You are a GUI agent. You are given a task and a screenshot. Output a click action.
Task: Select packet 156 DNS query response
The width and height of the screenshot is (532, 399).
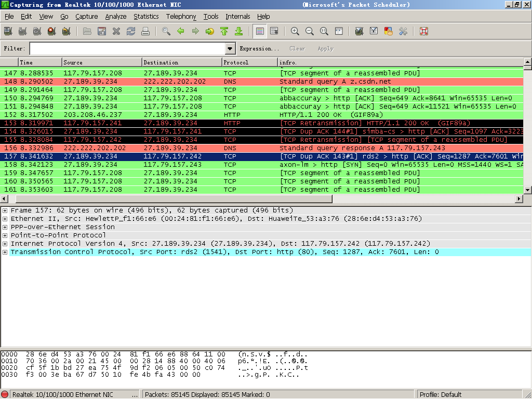(262, 148)
